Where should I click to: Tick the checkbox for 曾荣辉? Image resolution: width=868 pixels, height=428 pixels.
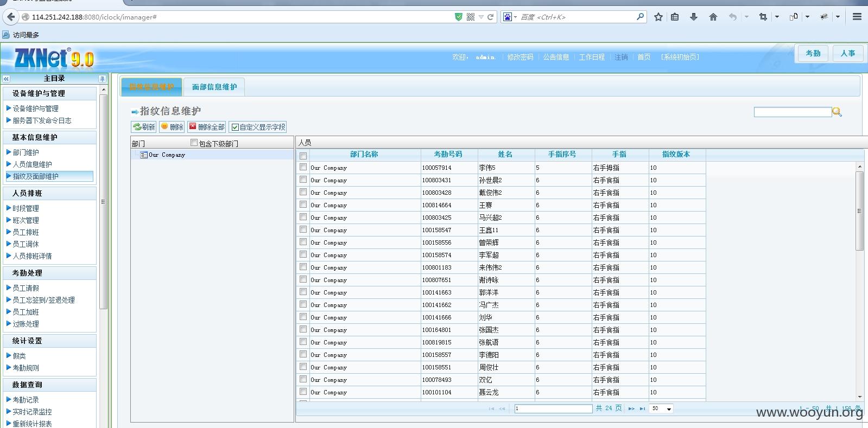pos(303,242)
